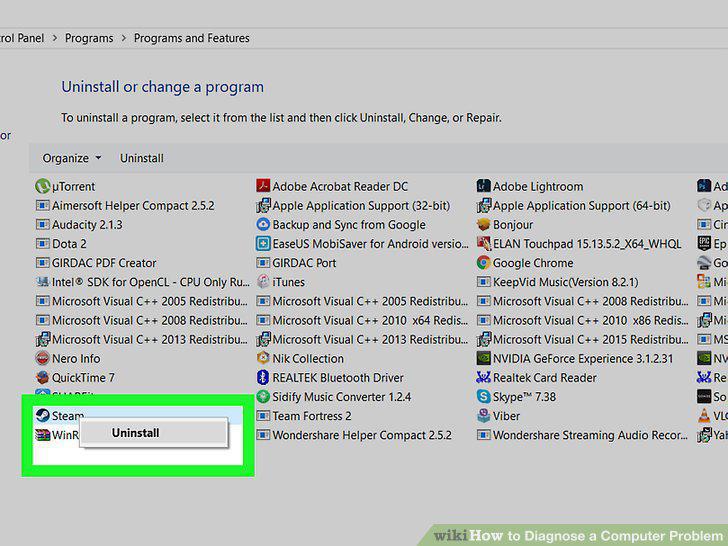Select the Nero Info icon
Image resolution: width=728 pixels, height=546 pixels.
[43, 358]
